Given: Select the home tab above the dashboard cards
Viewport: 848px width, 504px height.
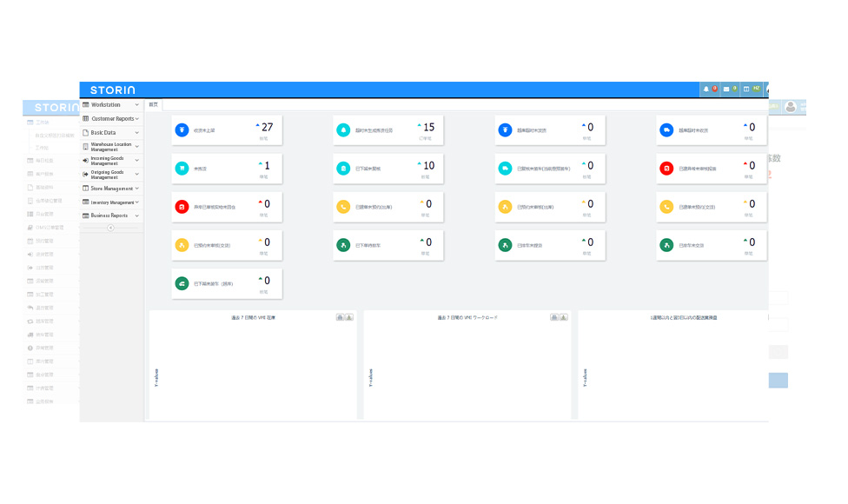Looking at the screenshot, I should click(154, 105).
